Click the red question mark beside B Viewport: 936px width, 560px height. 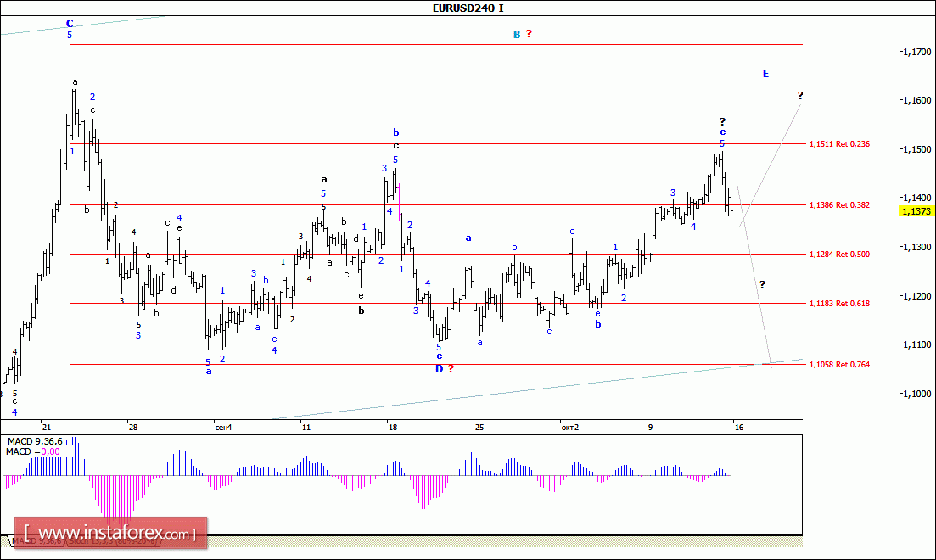point(530,34)
